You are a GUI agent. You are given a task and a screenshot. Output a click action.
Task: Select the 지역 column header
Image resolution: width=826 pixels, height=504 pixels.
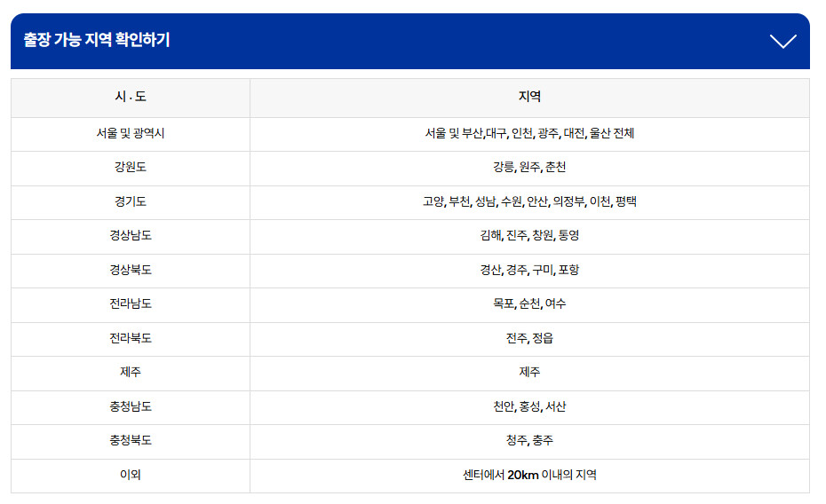click(529, 97)
